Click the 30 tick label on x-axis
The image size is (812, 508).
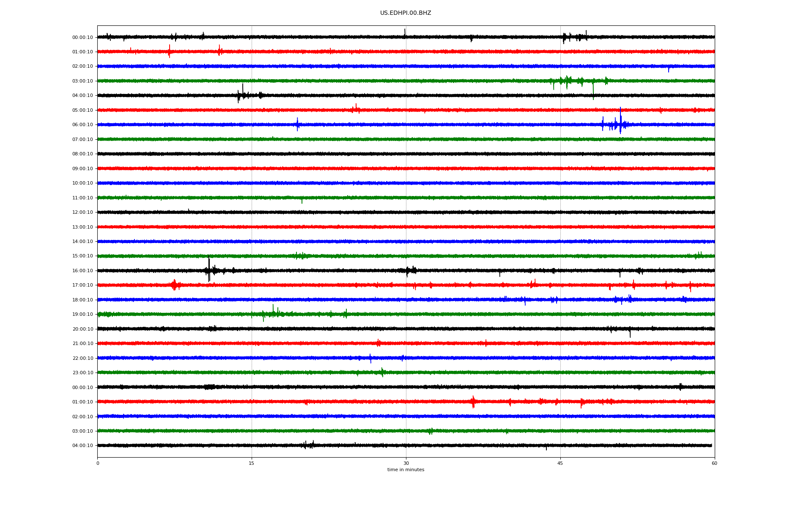tap(406, 464)
